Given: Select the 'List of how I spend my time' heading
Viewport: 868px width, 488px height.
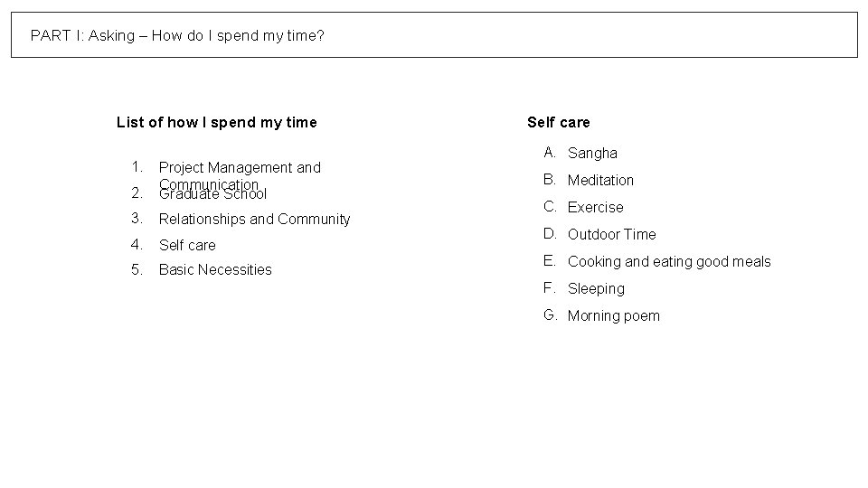Looking at the screenshot, I should (216, 122).
